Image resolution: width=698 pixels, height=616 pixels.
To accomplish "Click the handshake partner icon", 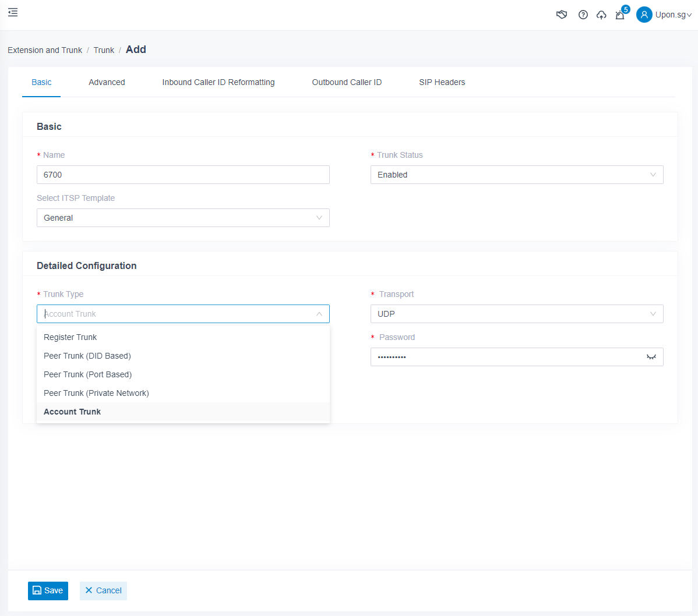I will tap(562, 15).
